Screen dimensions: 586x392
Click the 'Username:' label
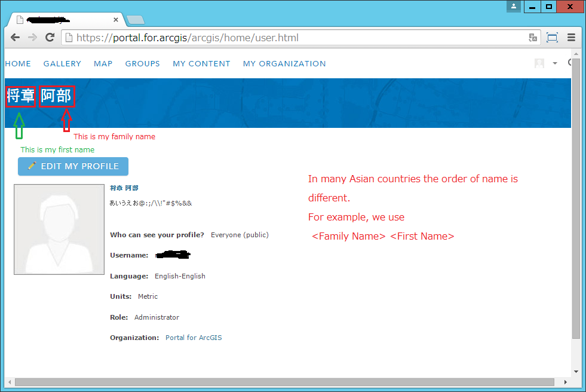(129, 256)
